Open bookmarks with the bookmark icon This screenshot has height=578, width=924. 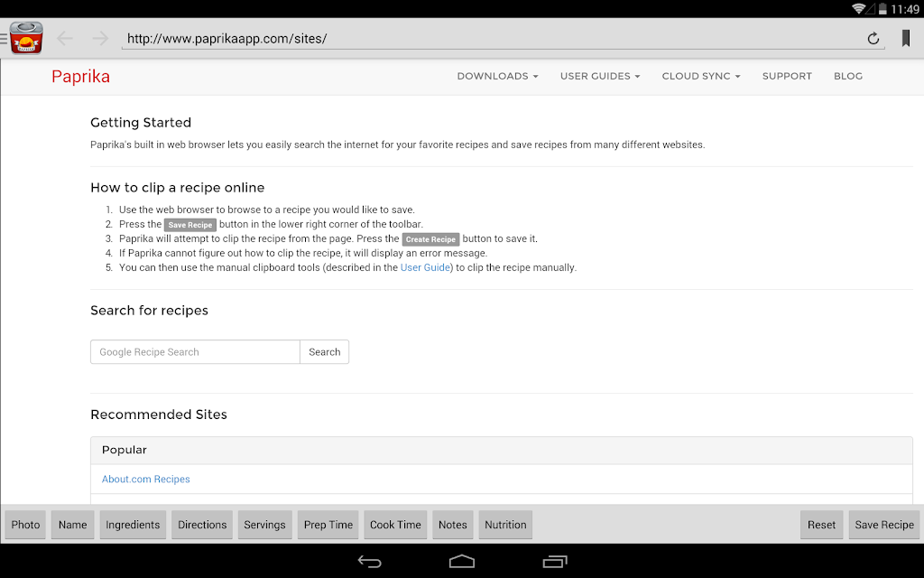click(906, 38)
